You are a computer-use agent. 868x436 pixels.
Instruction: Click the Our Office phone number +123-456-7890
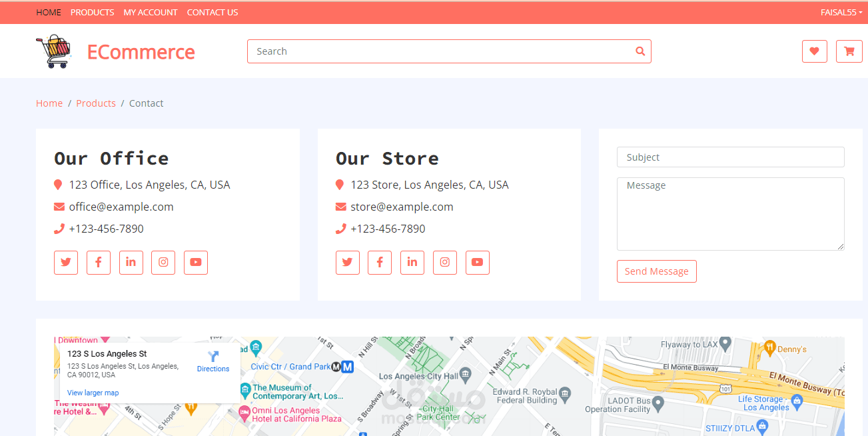[x=107, y=229]
